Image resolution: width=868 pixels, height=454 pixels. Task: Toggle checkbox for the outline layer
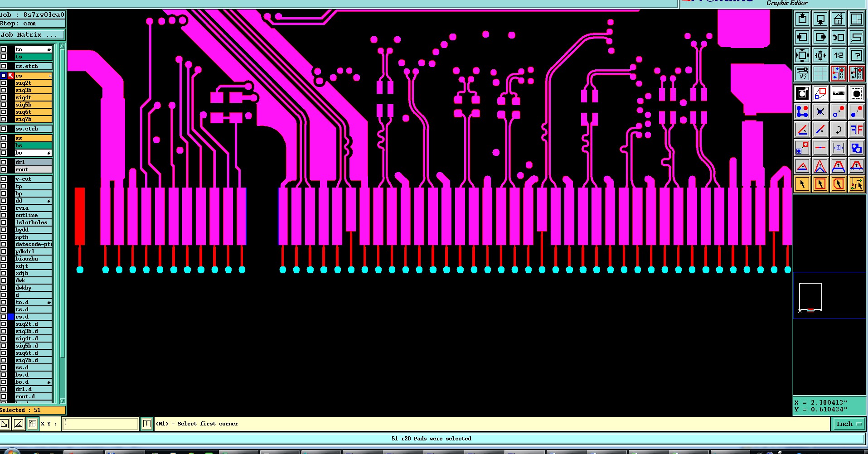4,215
